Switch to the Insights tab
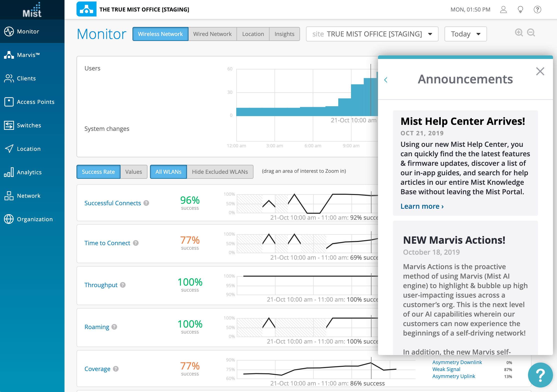The height and width of the screenshot is (392, 557). [284, 34]
